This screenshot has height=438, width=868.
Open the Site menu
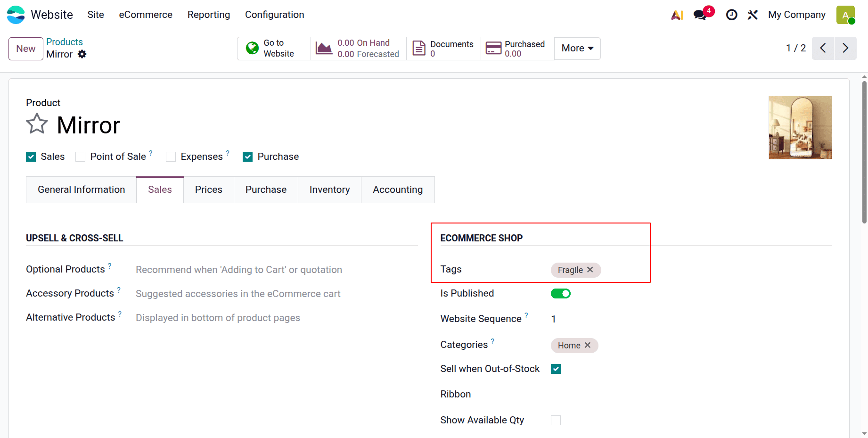[96, 15]
